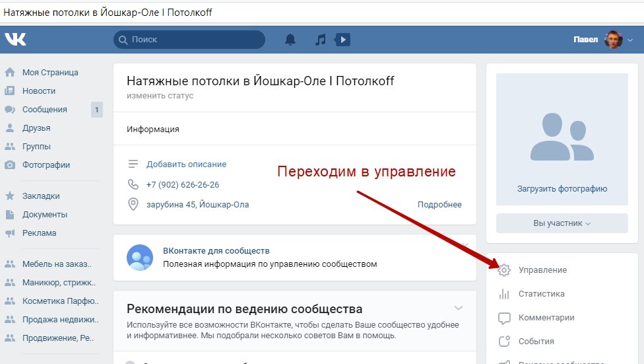
Task: Click the camera icon beside Фотографии
Action: (10, 165)
